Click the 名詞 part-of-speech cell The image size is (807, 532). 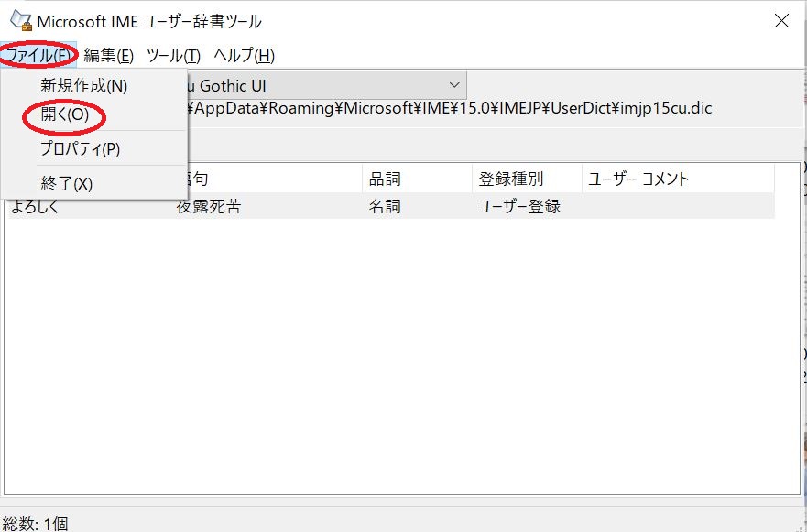click(x=385, y=206)
